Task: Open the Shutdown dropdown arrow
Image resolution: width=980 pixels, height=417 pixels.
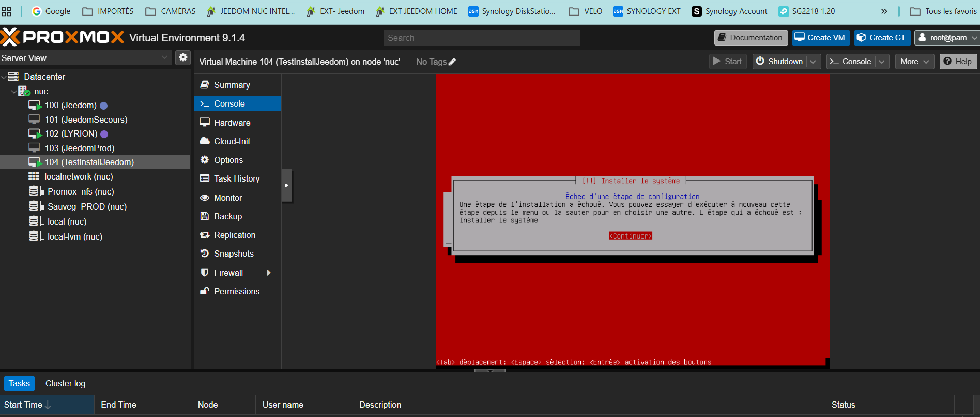Action: 814,62
